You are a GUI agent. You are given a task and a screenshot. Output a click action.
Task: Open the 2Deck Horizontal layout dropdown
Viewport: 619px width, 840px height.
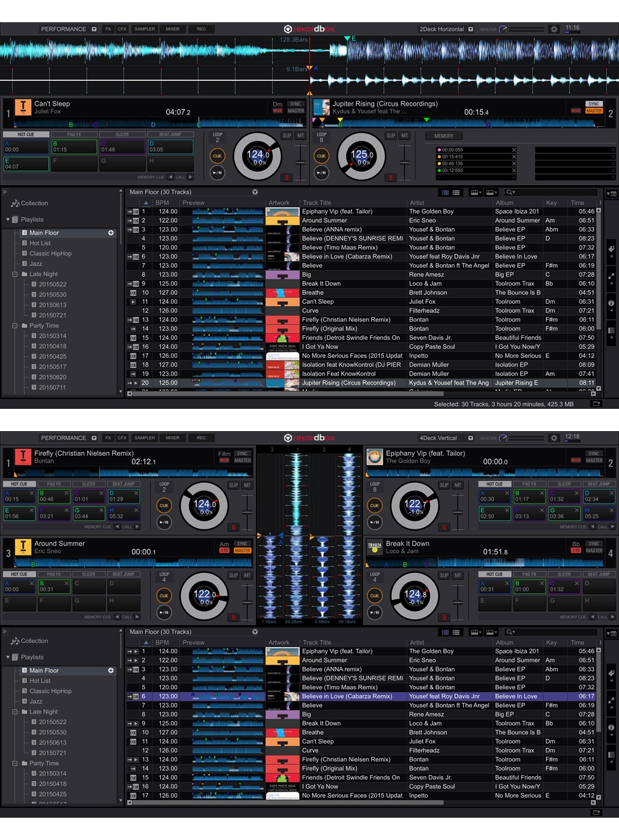[470, 29]
